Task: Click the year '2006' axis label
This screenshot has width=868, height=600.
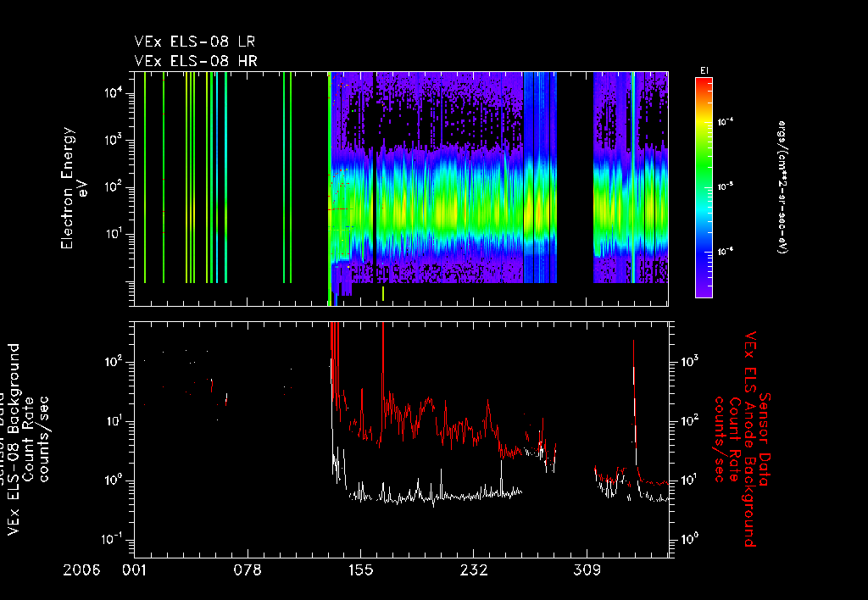Action: 82,569
